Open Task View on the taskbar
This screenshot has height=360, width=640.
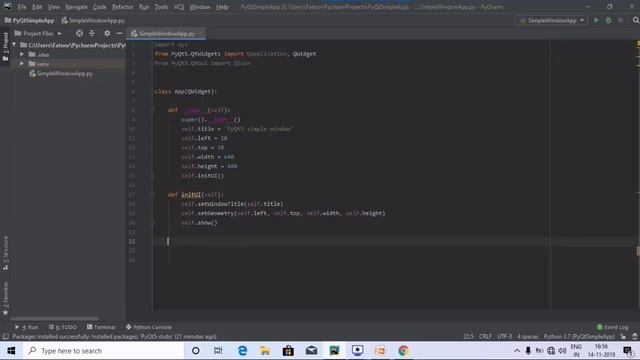(218, 351)
